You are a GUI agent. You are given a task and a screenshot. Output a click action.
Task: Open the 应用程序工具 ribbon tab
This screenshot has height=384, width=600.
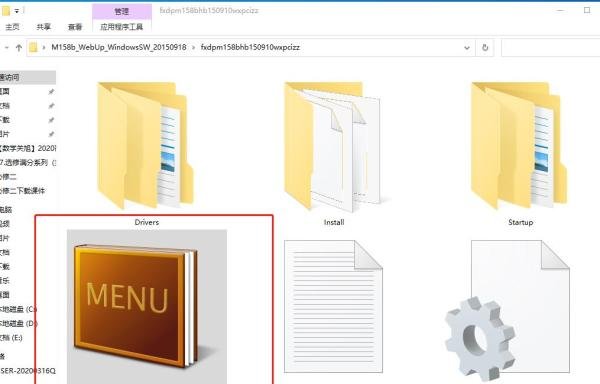click(x=122, y=27)
